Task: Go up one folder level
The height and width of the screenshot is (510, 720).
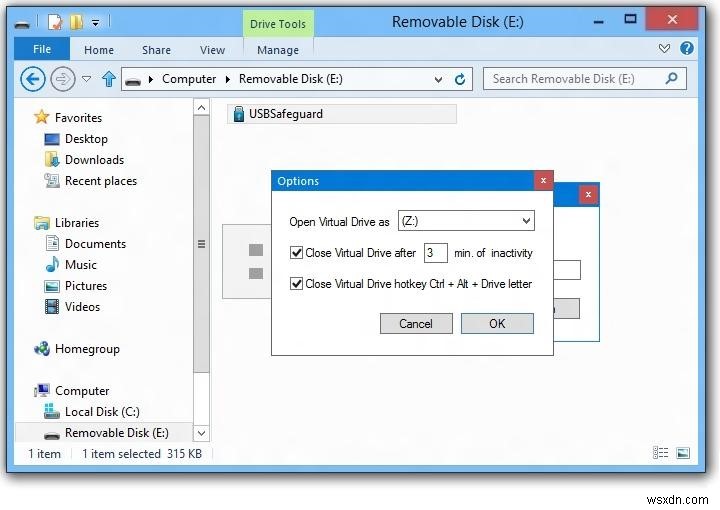Action: coord(109,79)
